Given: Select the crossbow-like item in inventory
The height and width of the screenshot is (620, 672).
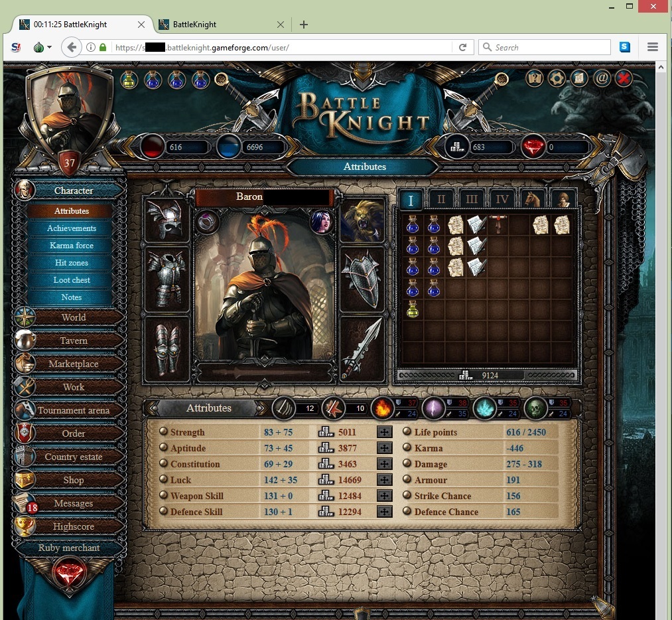Looking at the screenshot, I should coord(498,224).
